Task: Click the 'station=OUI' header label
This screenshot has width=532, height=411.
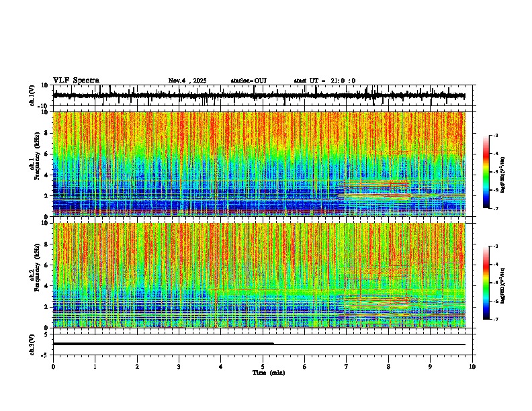Action: 249,81
